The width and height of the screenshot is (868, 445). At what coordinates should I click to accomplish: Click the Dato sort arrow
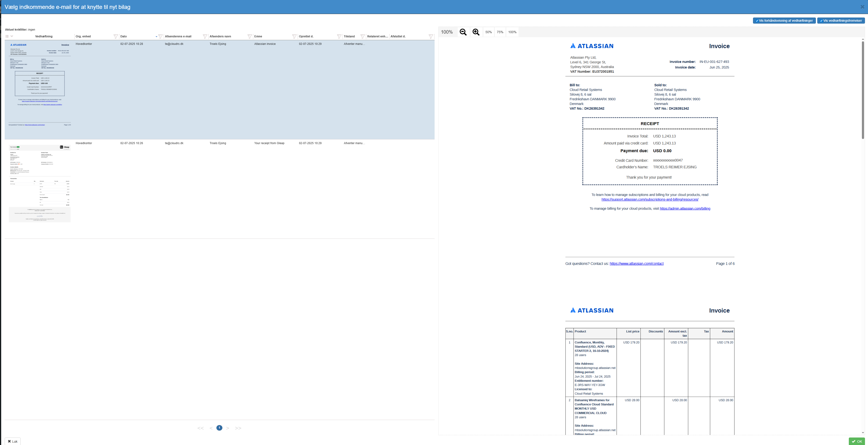point(156,37)
